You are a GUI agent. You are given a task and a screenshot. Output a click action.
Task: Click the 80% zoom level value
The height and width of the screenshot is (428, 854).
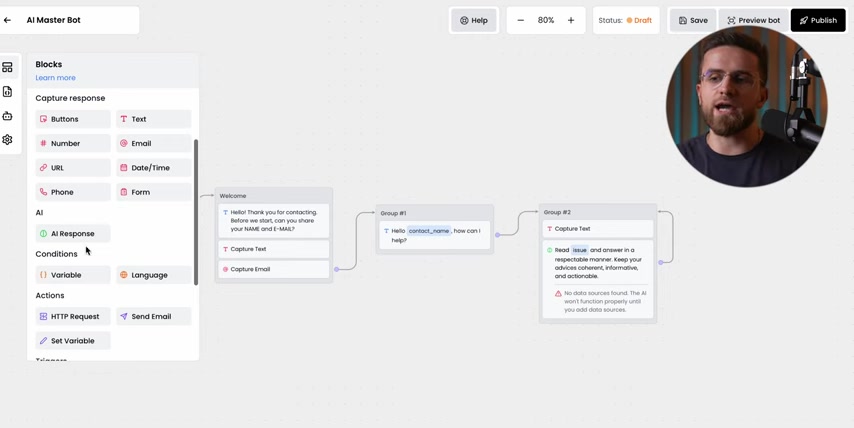546,20
